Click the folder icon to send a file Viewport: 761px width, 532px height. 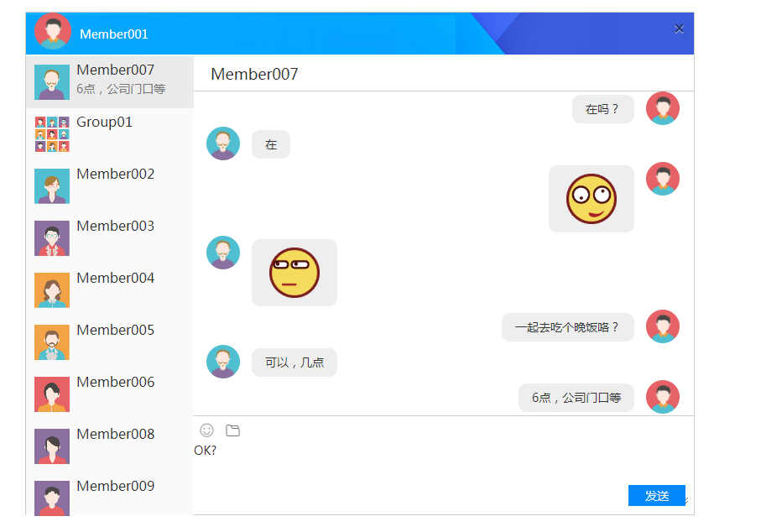[232, 430]
